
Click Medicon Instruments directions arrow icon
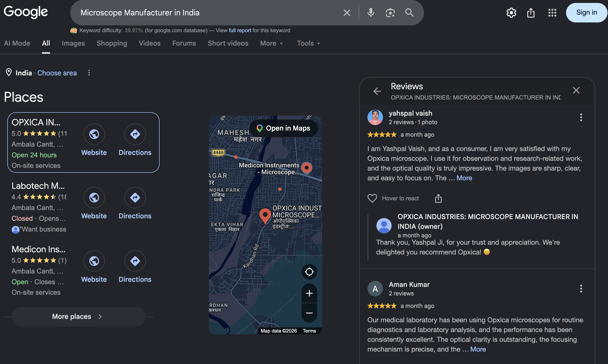click(x=135, y=261)
